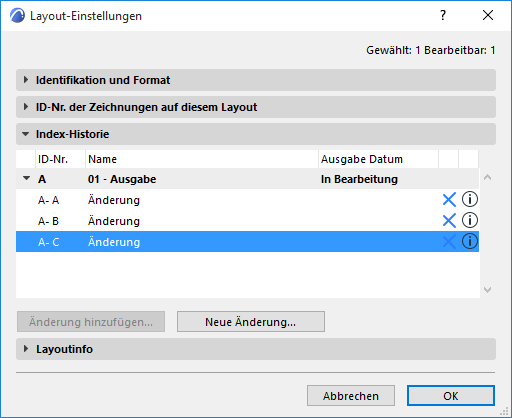Show info for the A- B change
Viewport: 512px width, 418px height.
point(470,220)
